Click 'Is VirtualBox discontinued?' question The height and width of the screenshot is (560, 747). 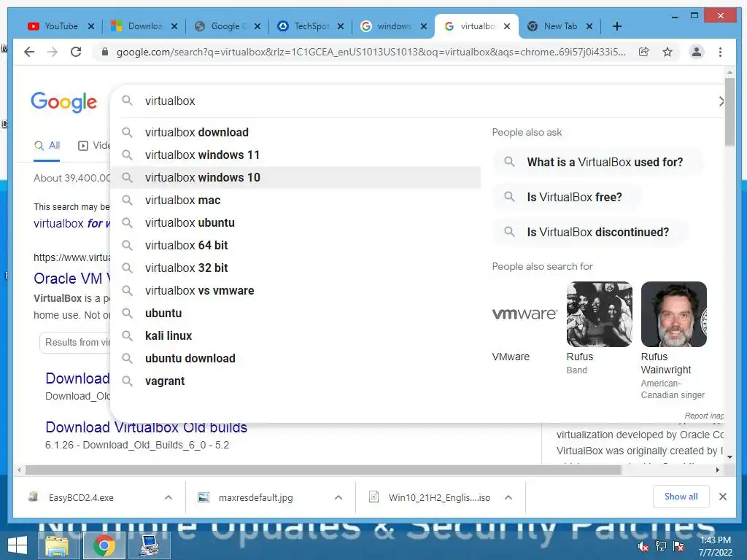pyautogui.click(x=591, y=233)
